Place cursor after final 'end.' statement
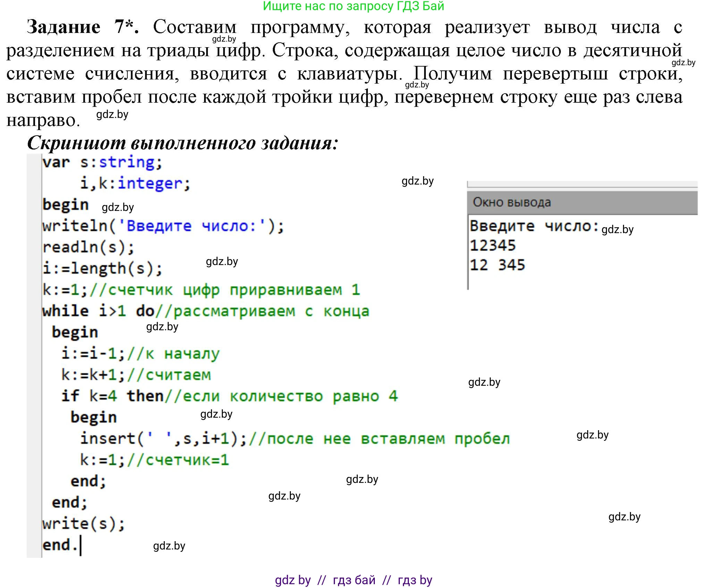 82,545
